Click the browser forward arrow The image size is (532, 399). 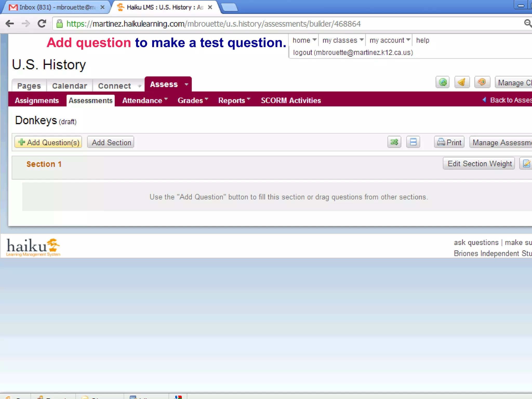pos(25,24)
